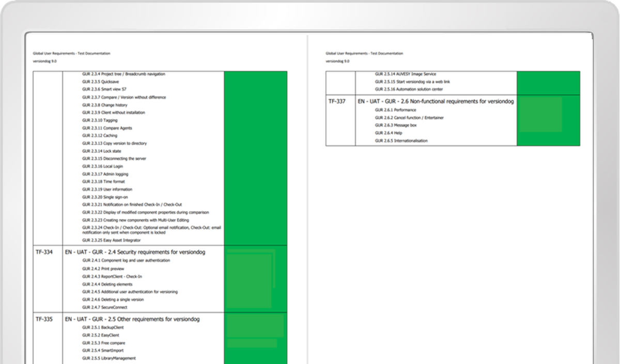Screen dimensions: 620x364
Task: Select GUR 2.3.9 Client without installation
Action: click(114, 113)
